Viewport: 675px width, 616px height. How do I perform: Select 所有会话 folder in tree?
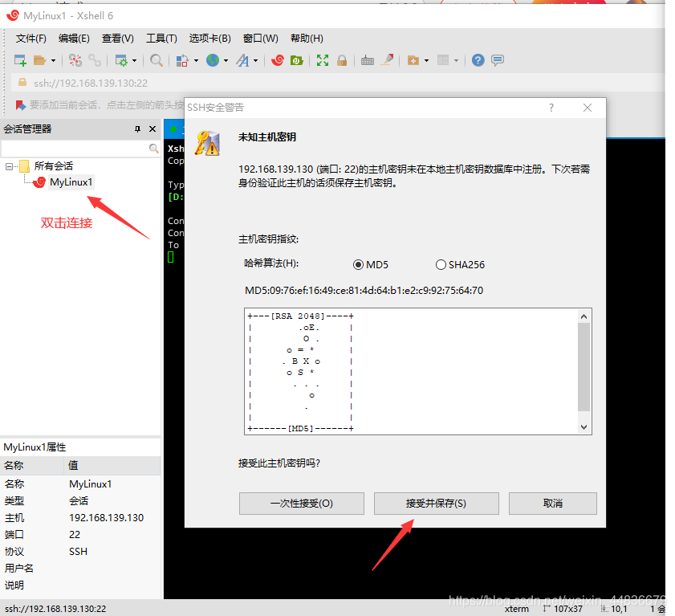54,166
